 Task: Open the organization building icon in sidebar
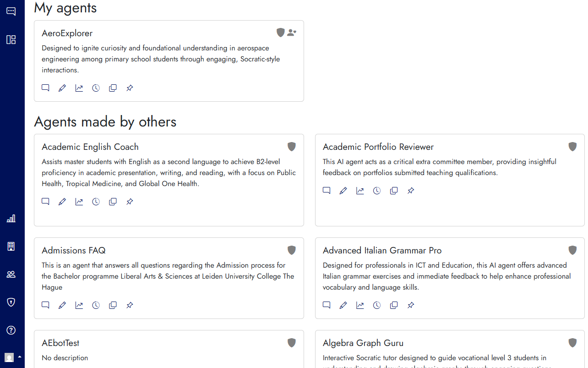[11, 247]
